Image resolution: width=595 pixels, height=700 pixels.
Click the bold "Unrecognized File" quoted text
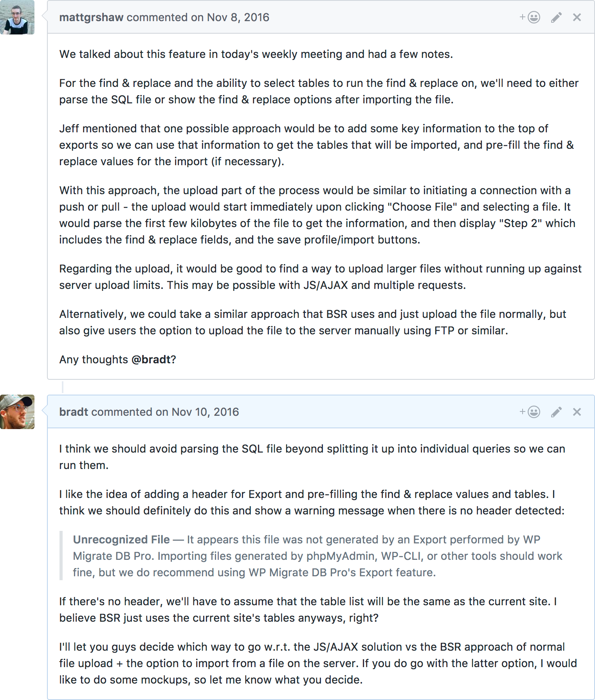coord(121,539)
